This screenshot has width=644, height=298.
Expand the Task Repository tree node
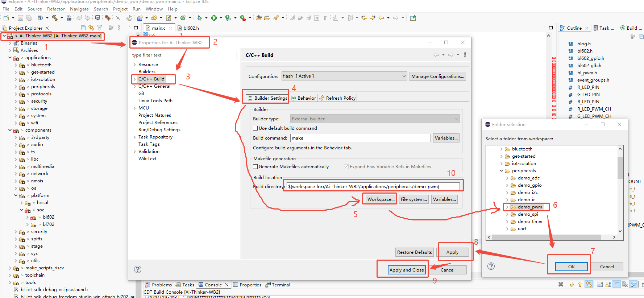(x=134, y=137)
